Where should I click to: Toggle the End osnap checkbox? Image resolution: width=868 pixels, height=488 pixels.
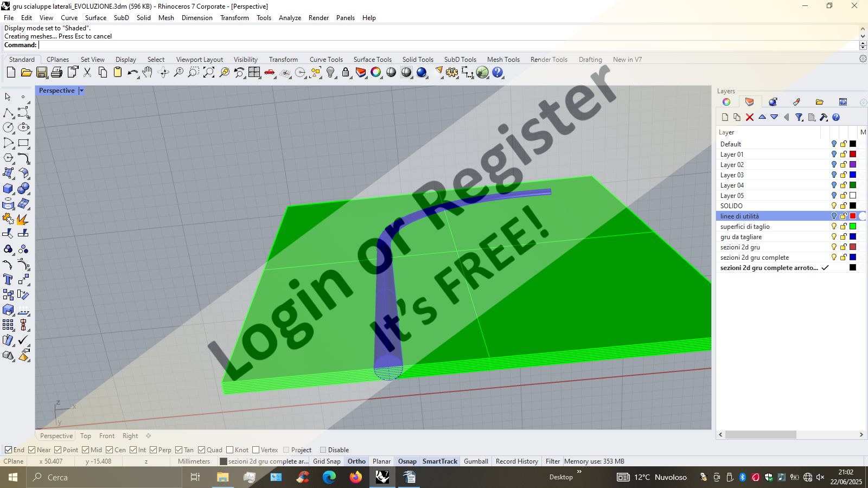coord(9,450)
